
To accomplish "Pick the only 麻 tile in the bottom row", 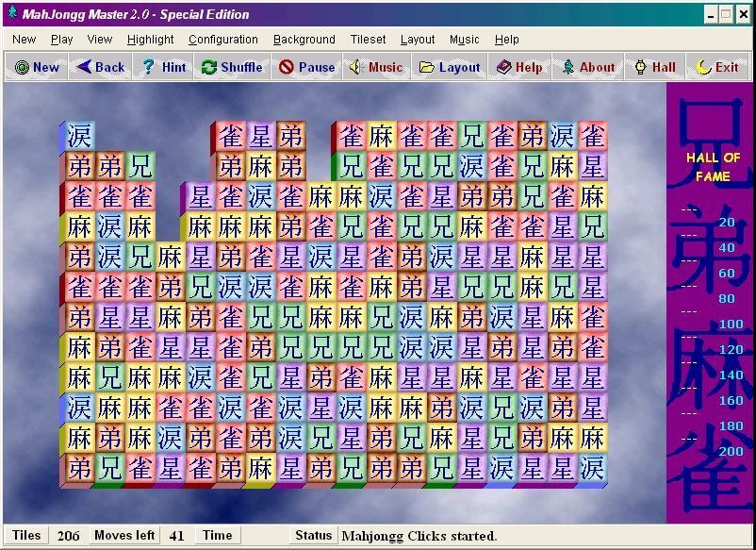I will tap(261, 468).
